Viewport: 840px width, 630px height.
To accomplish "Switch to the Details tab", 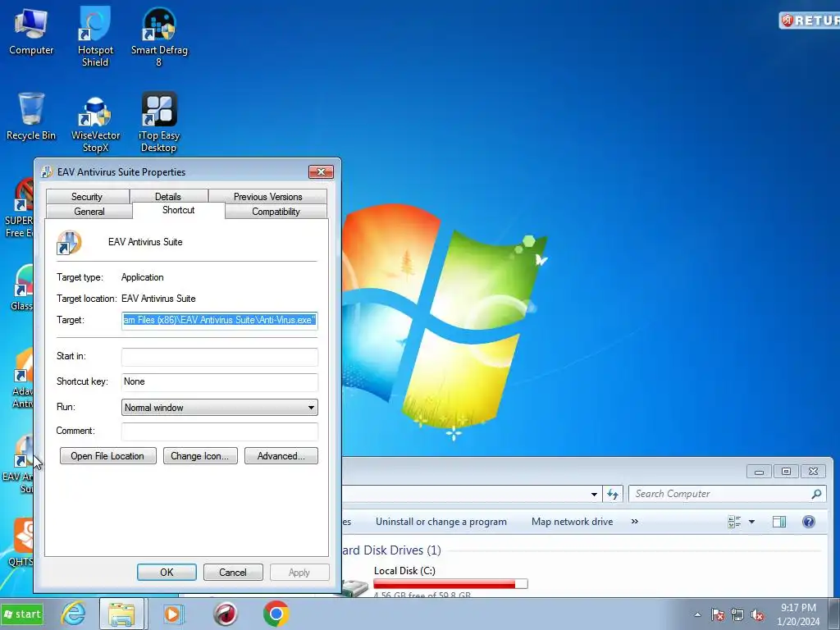I will coord(168,197).
